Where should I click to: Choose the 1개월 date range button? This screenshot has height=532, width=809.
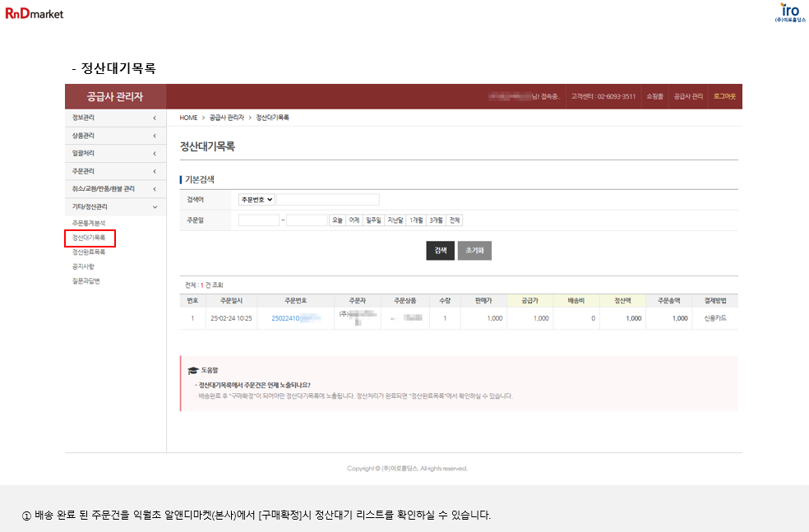pos(416,220)
